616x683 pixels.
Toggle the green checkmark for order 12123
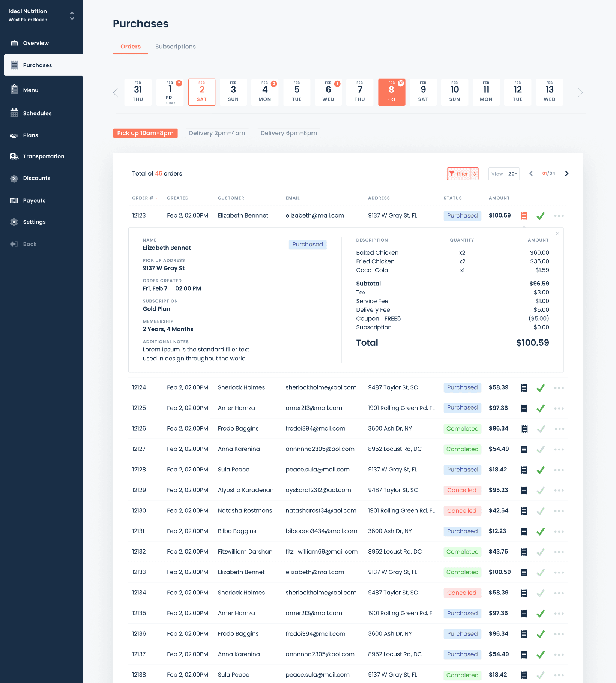541,216
